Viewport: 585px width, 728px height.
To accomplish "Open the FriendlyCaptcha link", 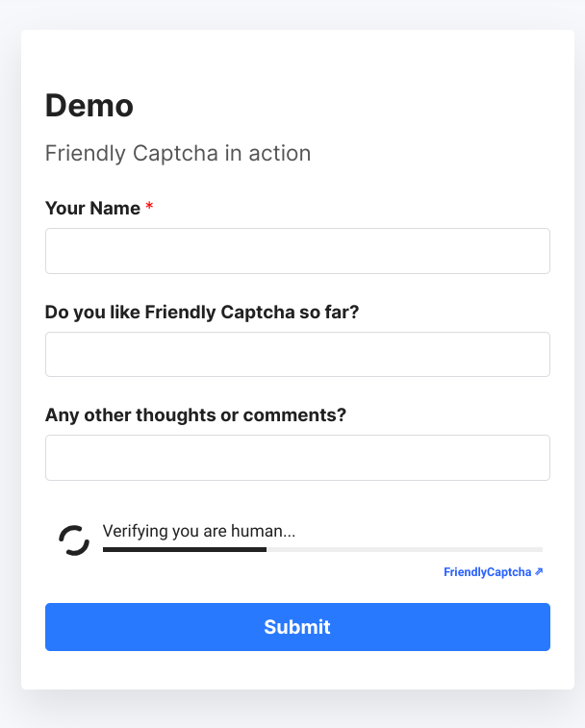I will (x=487, y=572).
